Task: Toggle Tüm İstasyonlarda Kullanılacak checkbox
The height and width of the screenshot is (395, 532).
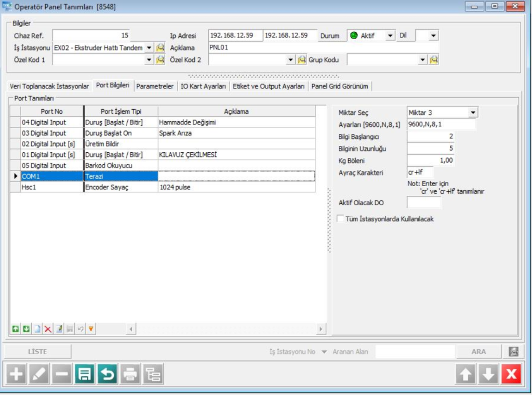Action: coord(341,219)
